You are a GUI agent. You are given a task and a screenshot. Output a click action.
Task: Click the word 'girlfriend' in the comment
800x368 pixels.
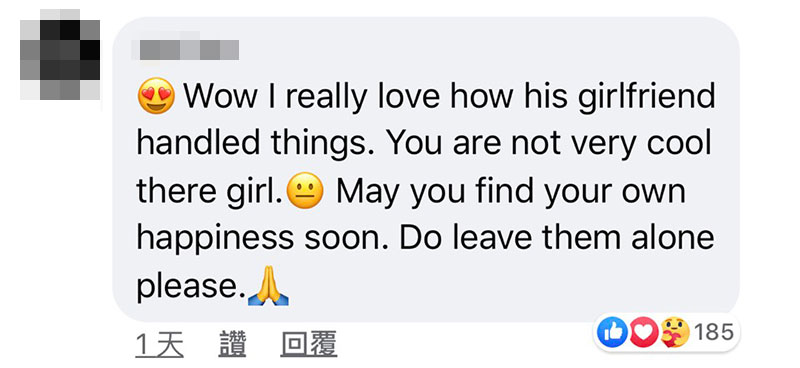point(646,97)
